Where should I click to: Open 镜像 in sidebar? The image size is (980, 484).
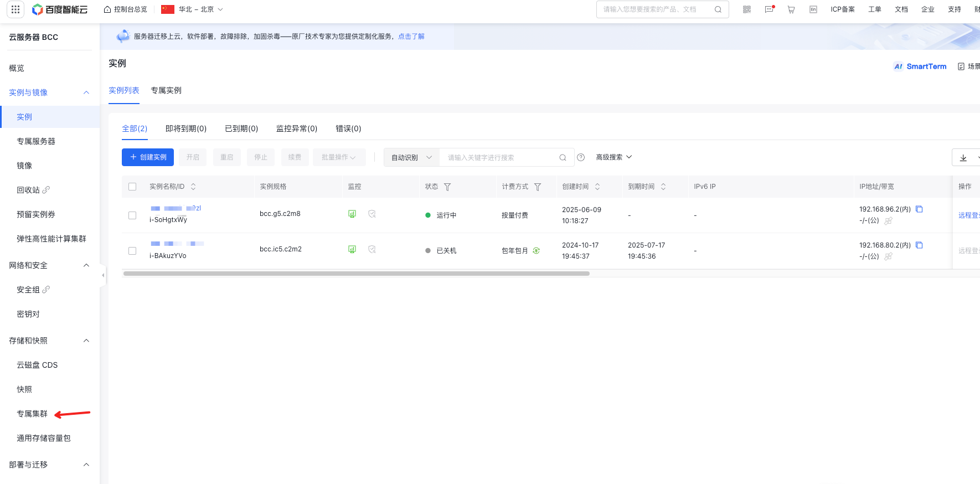pos(24,166)
